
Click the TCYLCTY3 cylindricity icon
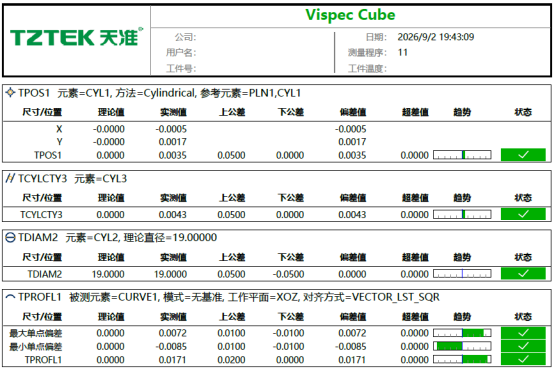coord(10,178)
